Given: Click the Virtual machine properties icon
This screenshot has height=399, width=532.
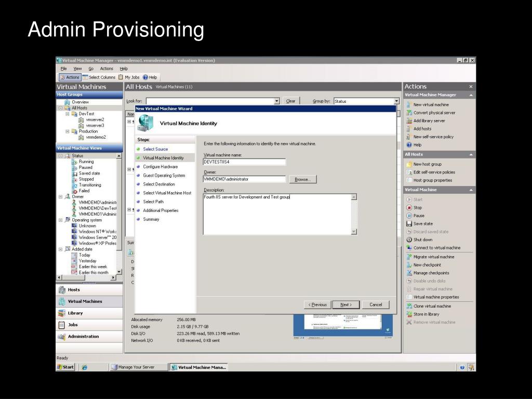Looking at the screenshot, I should coord(409,297).
